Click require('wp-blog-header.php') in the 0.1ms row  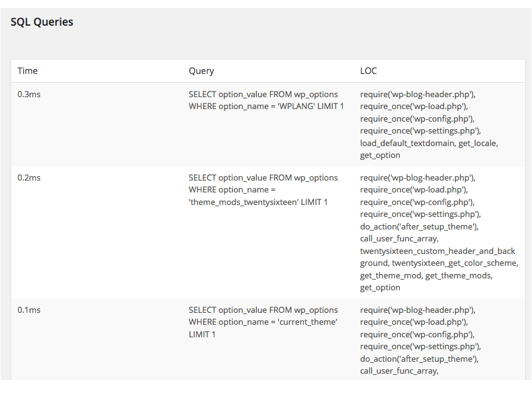pyautogui.click(x=417, y=310)
